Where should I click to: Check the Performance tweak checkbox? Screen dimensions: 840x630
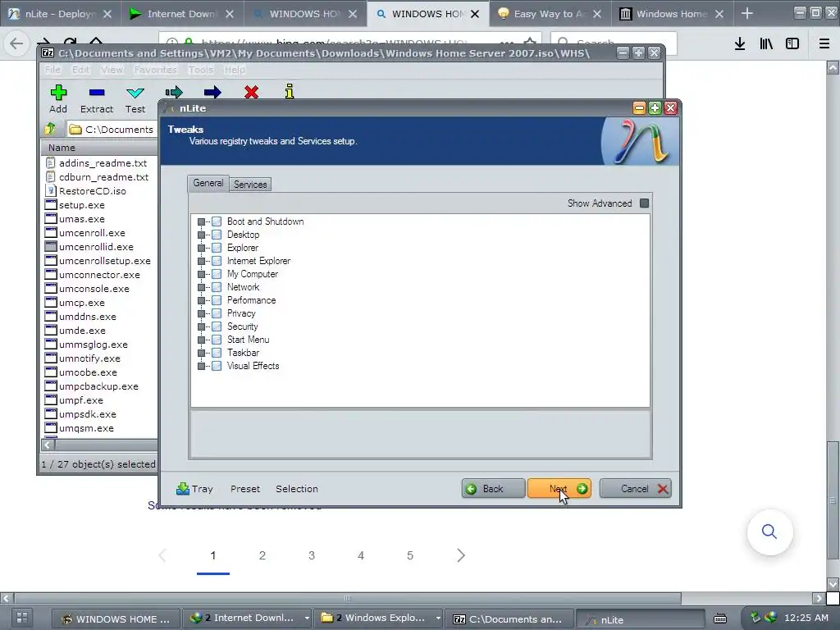point(217,300)
